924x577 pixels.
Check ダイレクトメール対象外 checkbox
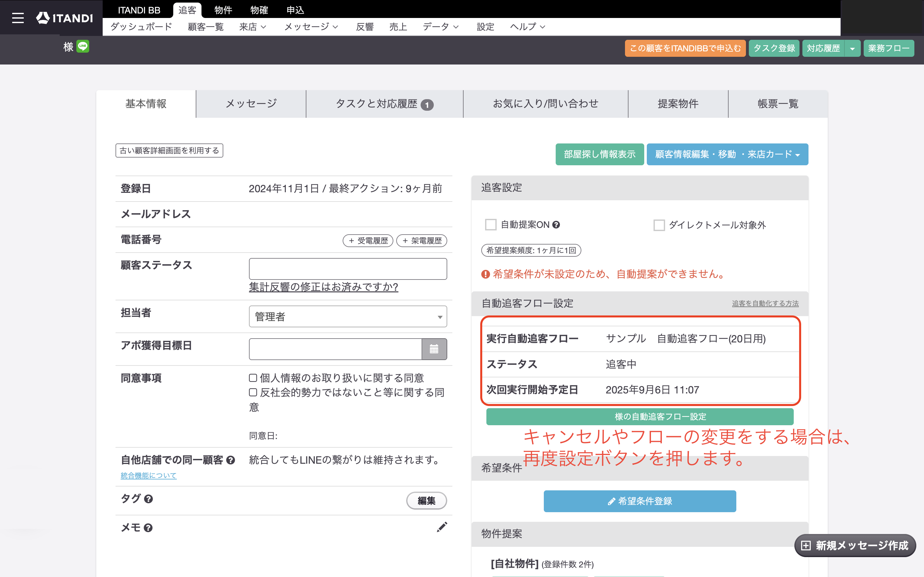(x=659, y=225)
